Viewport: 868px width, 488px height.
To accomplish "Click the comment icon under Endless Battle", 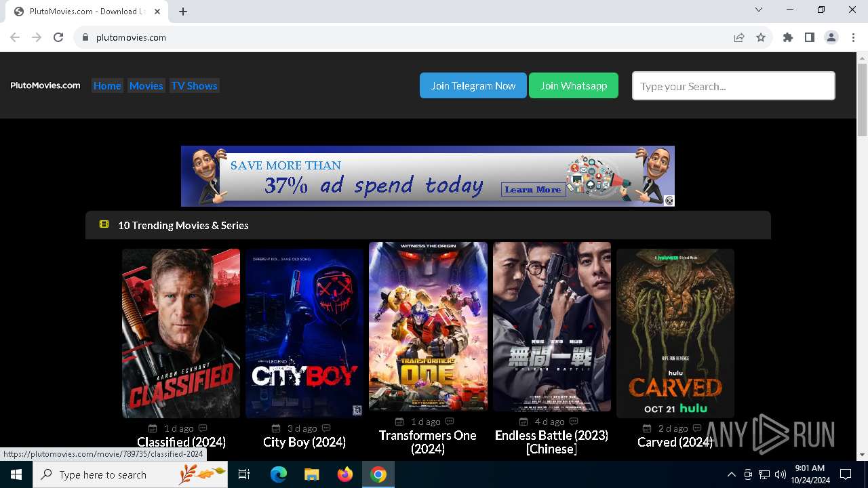I will [574, 422].
